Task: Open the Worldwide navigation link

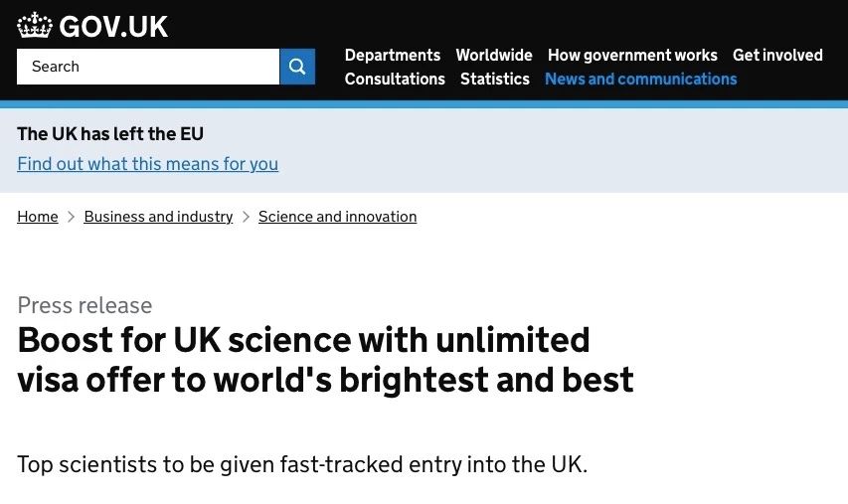Action: pyautogui.click(x=494, y=56)
